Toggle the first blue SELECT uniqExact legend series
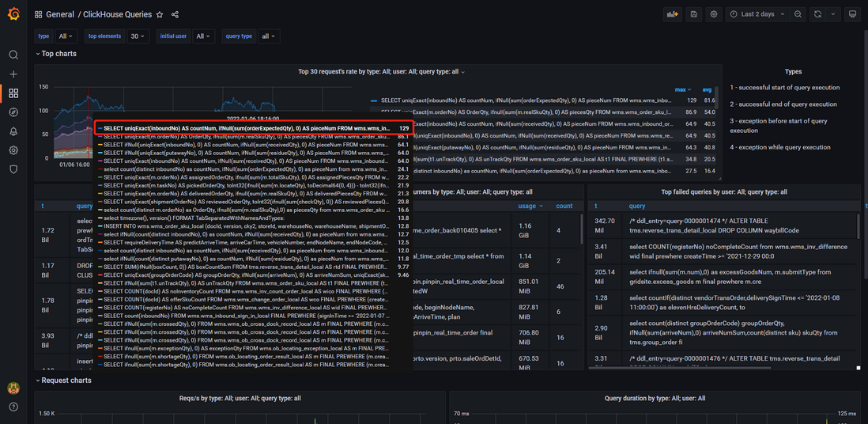The image size is (868, 424). pyautogui.click(x=522, y=100)
